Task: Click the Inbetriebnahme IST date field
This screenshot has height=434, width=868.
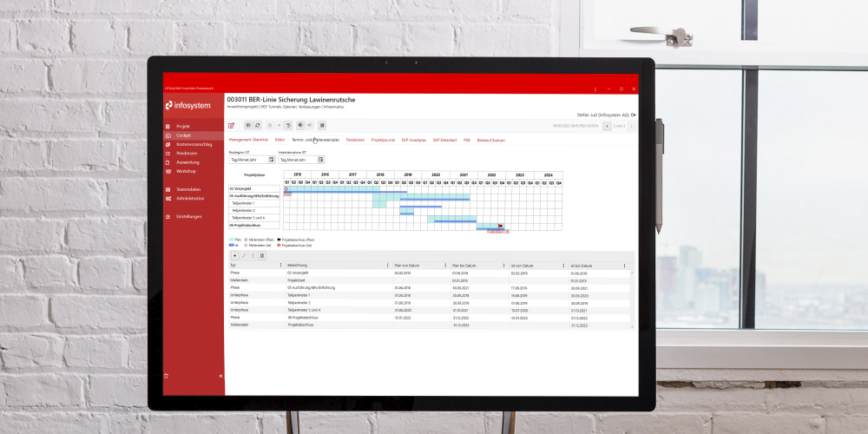Action: tap(298, 160)
